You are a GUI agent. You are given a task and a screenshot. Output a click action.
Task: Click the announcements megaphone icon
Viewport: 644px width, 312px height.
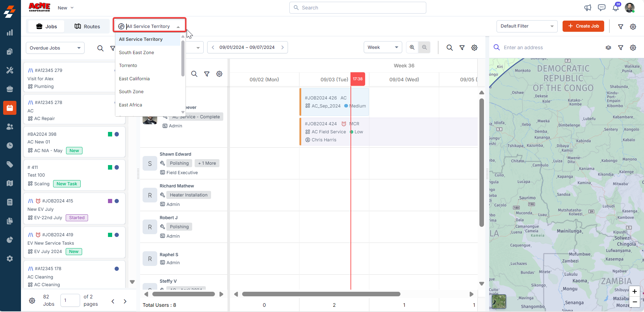point(588,8)
